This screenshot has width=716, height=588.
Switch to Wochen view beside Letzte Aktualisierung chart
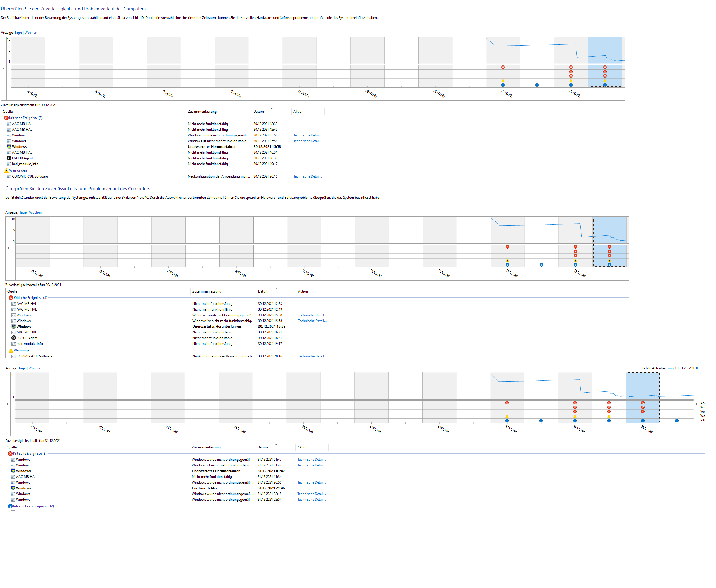(35, 368)
